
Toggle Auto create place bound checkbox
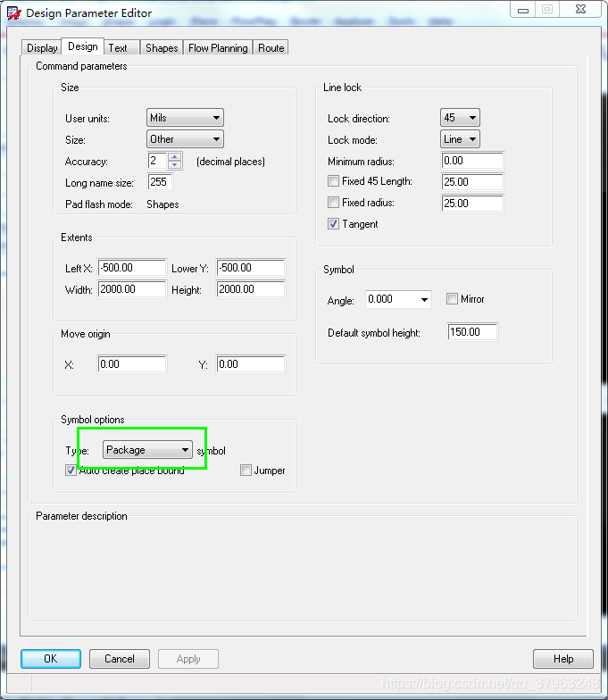pyautogui.click(x=71, y=470)
